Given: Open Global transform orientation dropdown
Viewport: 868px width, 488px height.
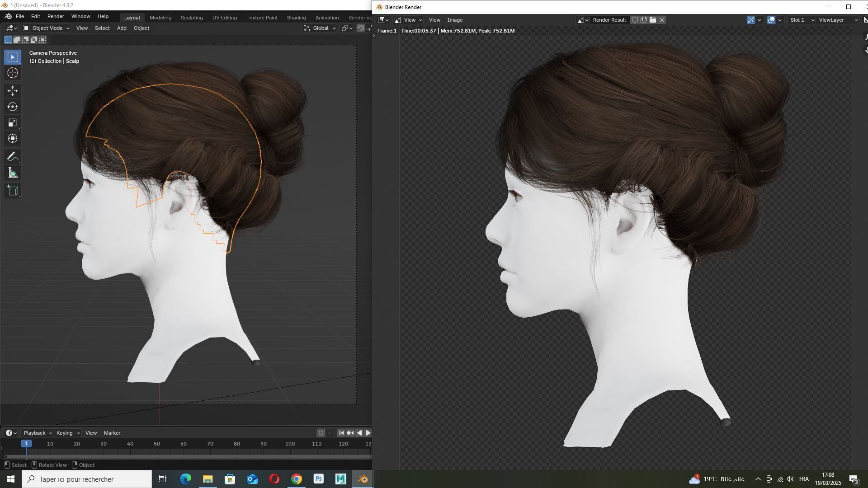Looking at the screenshot, I should click(320, 28).
